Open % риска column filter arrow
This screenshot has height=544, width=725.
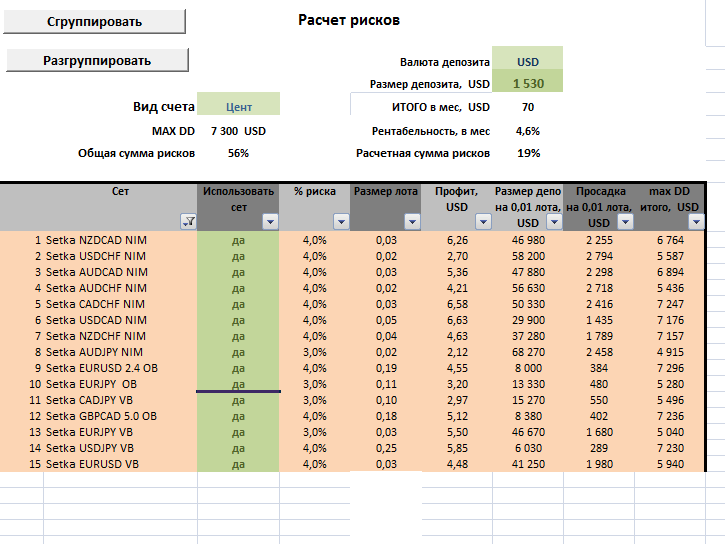tap(341, 222)
